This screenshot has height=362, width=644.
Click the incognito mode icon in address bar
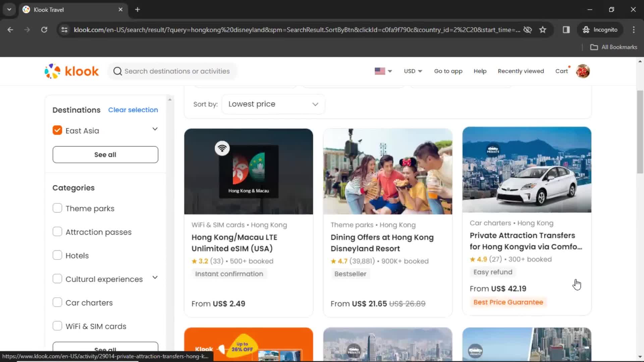pyautogui.click(x=586, y=29)
